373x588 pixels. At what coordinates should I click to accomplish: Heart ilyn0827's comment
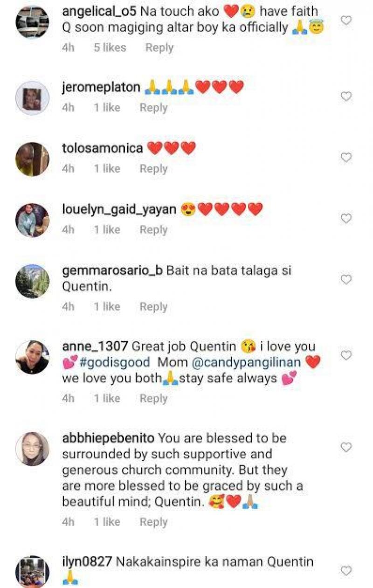point(346,571)
